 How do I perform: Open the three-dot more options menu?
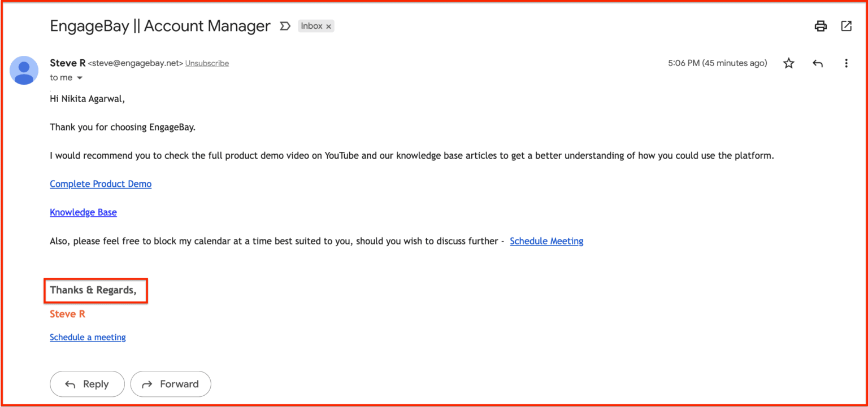[x=846, y=63]
